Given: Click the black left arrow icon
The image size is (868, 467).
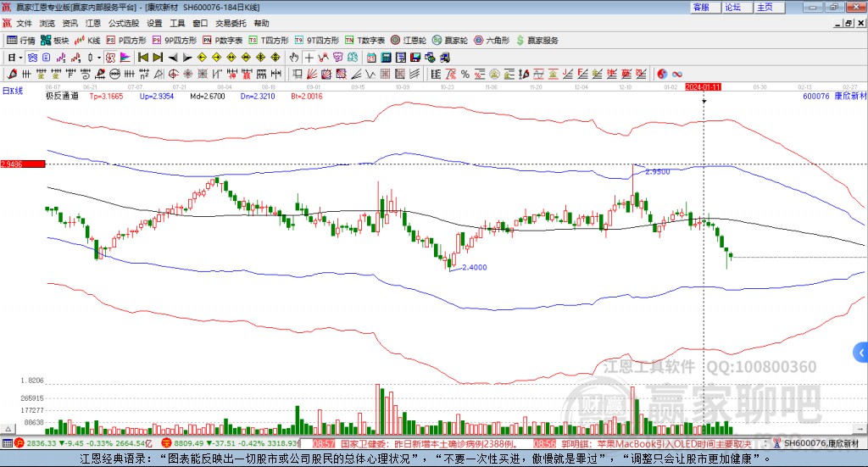Looking at the screenshot, I should tap(173, 58).
